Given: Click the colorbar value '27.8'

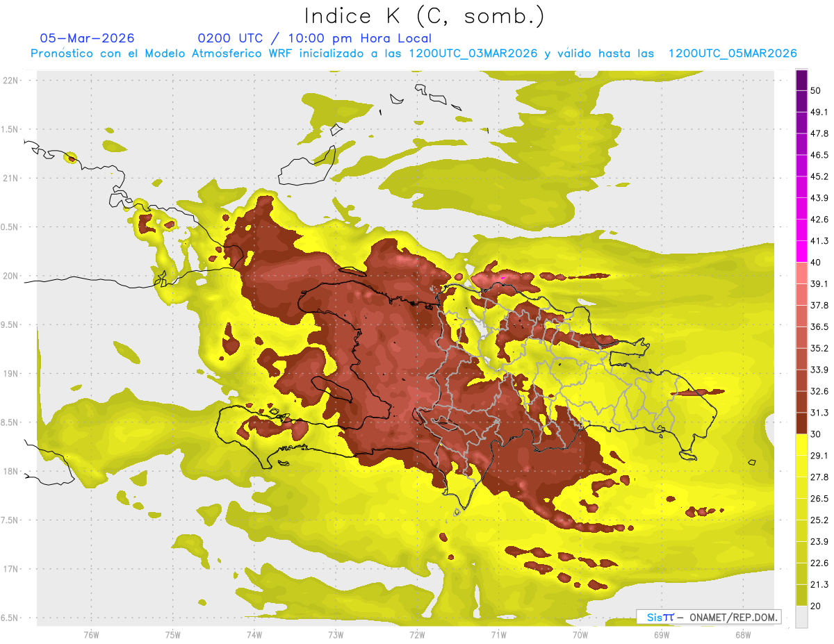Looking at the screenshot, I should tap(819, 477).
